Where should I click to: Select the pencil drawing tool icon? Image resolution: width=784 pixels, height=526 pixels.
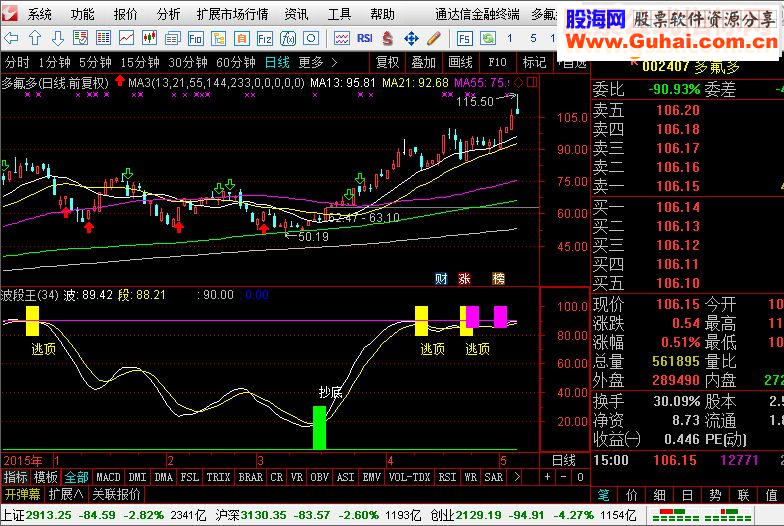[x=434, y=38]
